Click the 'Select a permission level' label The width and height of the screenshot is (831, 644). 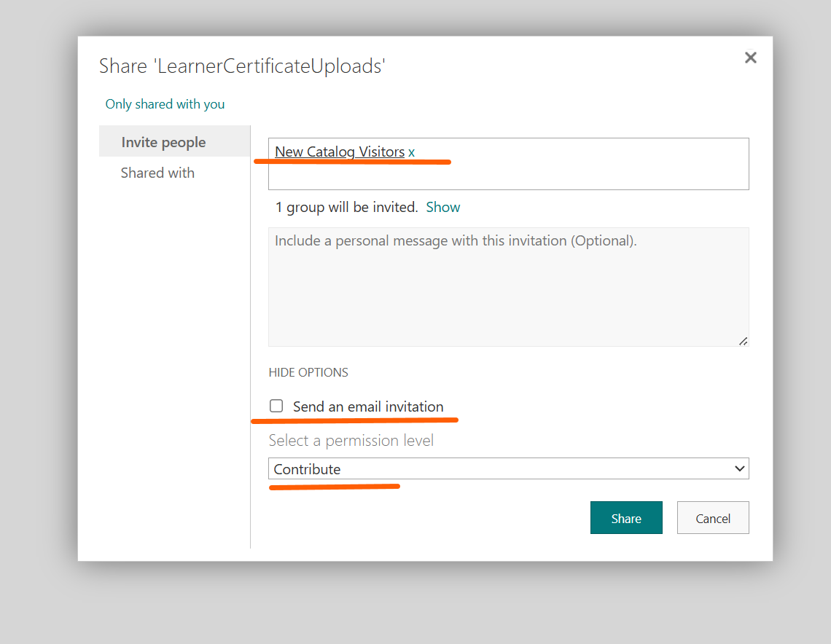point(351,441)
